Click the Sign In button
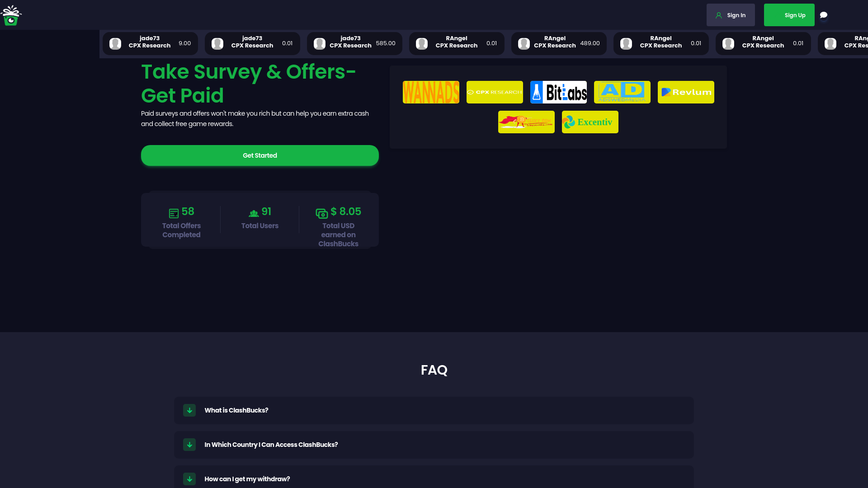Viewport: 868px width, 488px height. click(731, 15)
